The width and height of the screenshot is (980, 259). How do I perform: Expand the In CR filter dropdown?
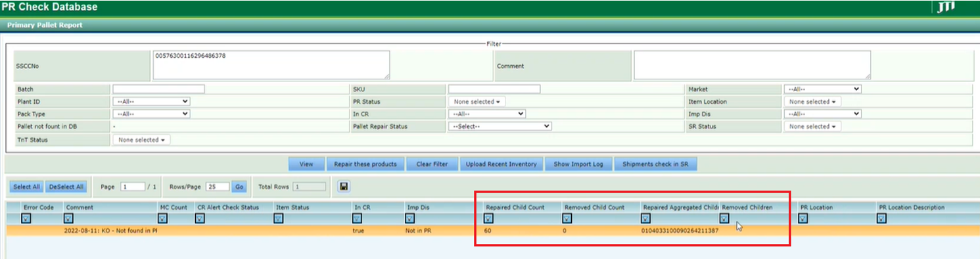487,114
